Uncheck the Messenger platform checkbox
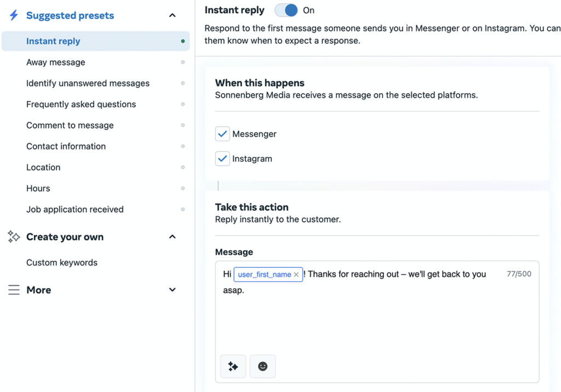The image size is (561, 392). coord(222,134)
